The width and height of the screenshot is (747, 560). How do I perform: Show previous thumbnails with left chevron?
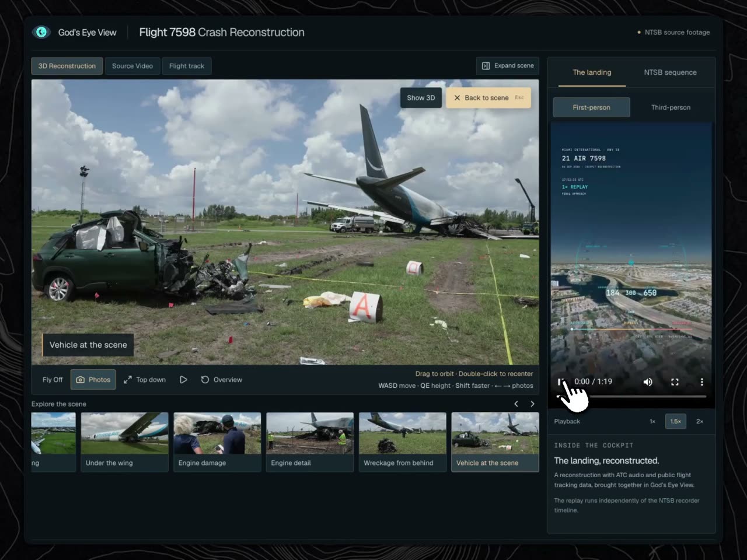click(x=516, y=404)
